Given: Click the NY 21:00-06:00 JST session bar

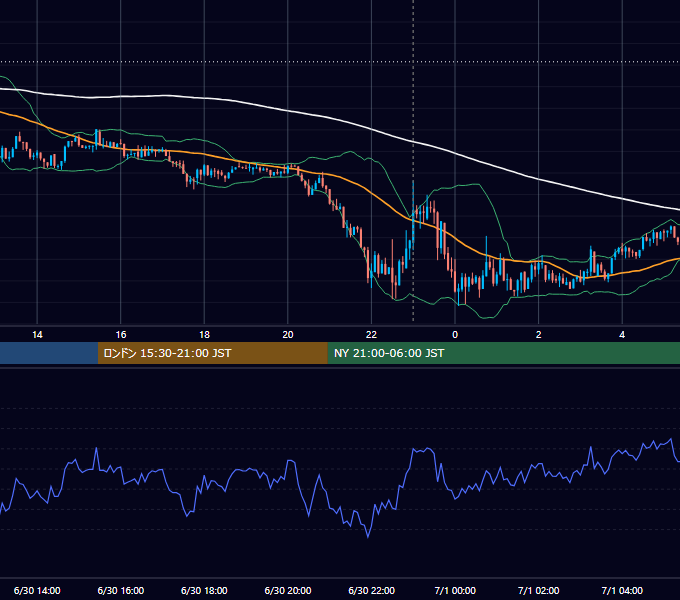Looking at the screenshot, I should (503, 353).
